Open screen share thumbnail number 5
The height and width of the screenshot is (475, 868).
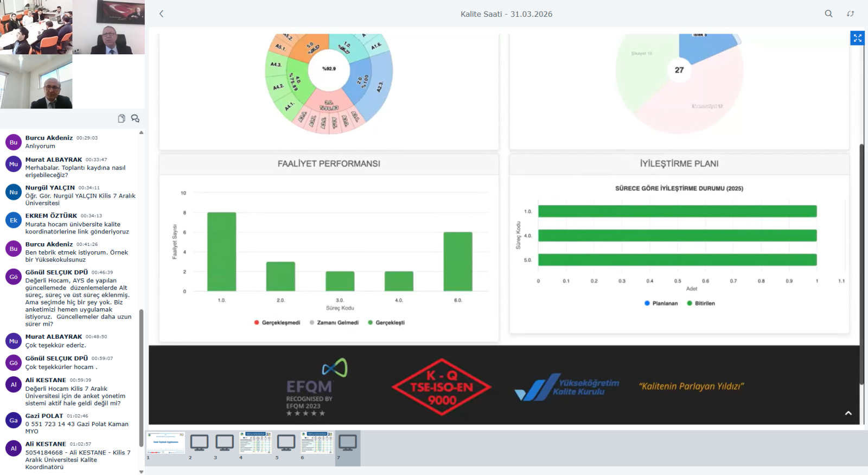tap(286, 443)
